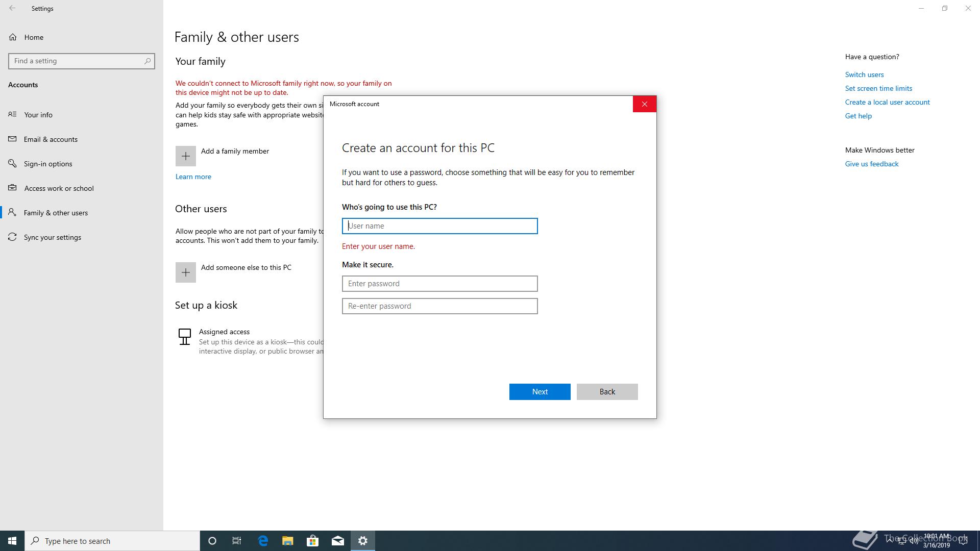This screenshot has height=551, width=980.
Task: Focus the Enter password field
Action: tap(439, 284)
